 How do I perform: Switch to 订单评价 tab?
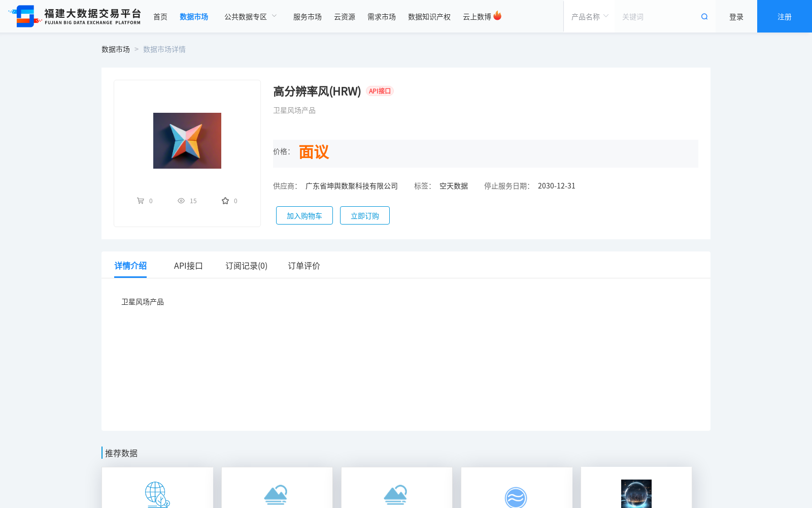point(304,266)
